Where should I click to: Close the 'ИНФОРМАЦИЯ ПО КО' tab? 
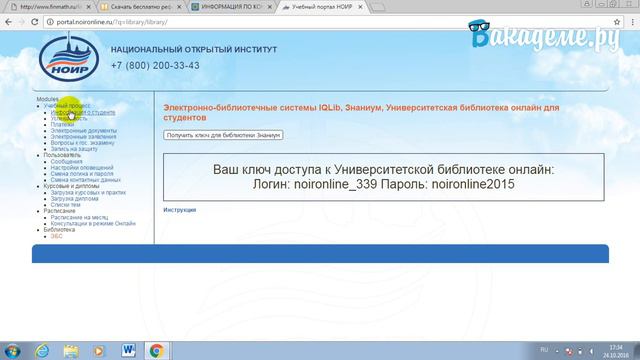[269, 7]
